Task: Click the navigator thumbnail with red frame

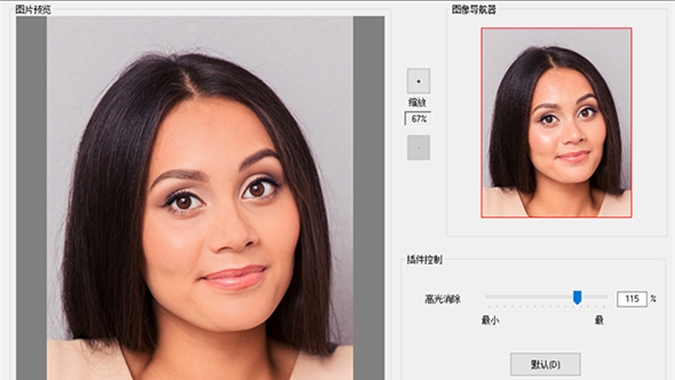Action: tap(556, 123)
